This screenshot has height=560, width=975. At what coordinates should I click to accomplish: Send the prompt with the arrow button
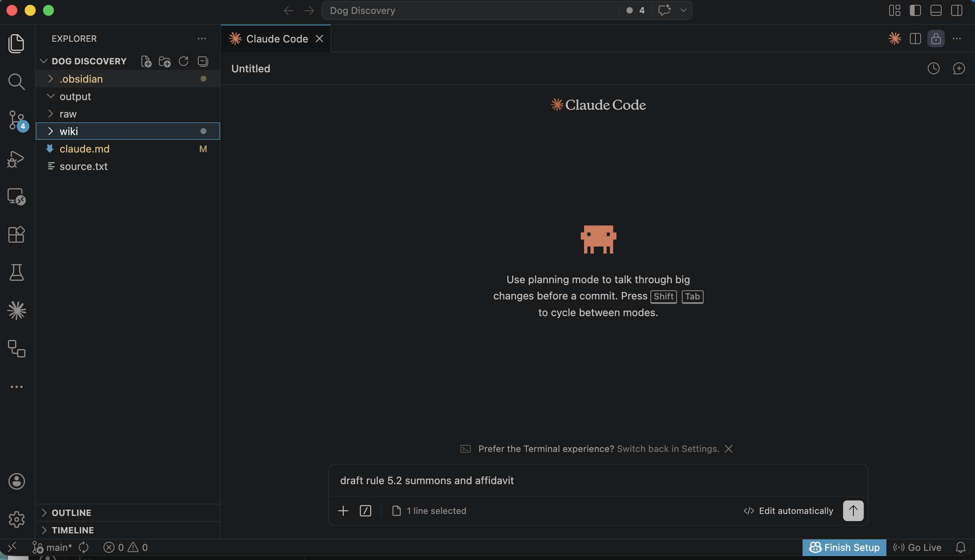click(853, 511)
